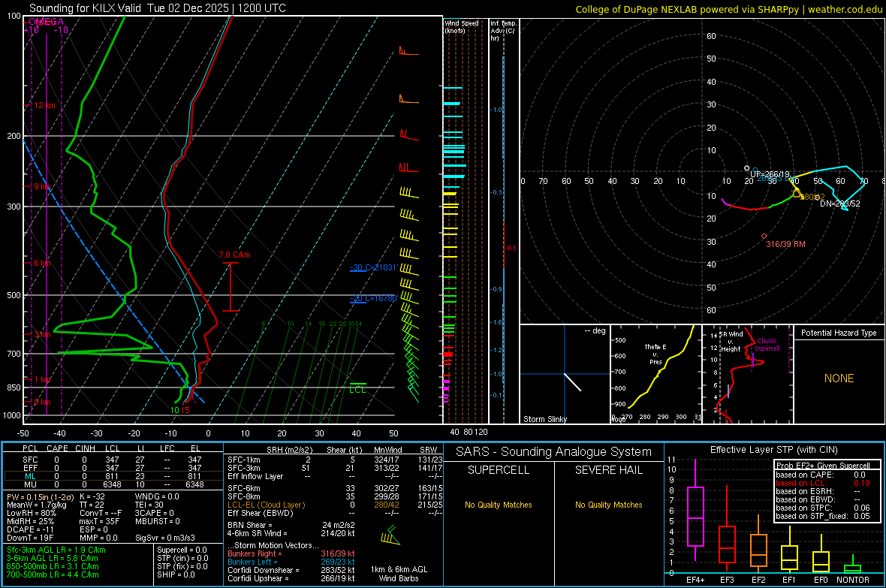Click the 'Potential Hazard Type' heading

pyautogui.click(x=839, y=333)
